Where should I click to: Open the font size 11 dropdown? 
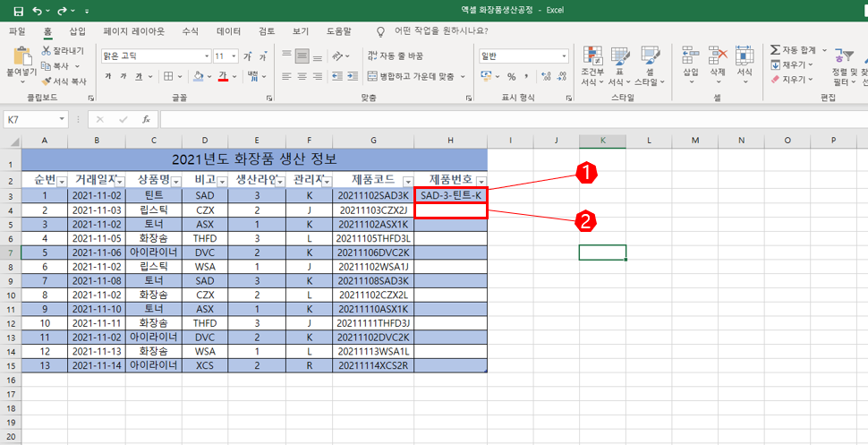click(234, 56)
